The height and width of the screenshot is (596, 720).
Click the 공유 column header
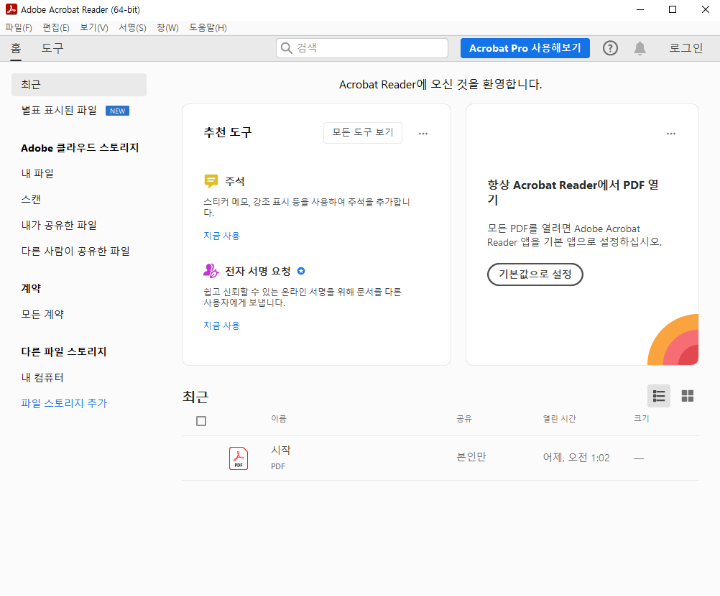pyautogui.click(x=464, y=419)
